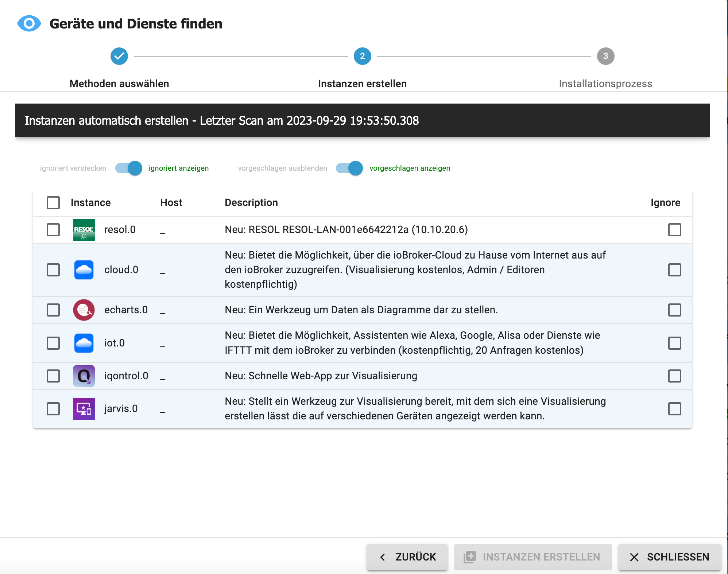Tick Ignore checkbox for resol.0
This screenshot has width=728, height=574.
point(675,230)
